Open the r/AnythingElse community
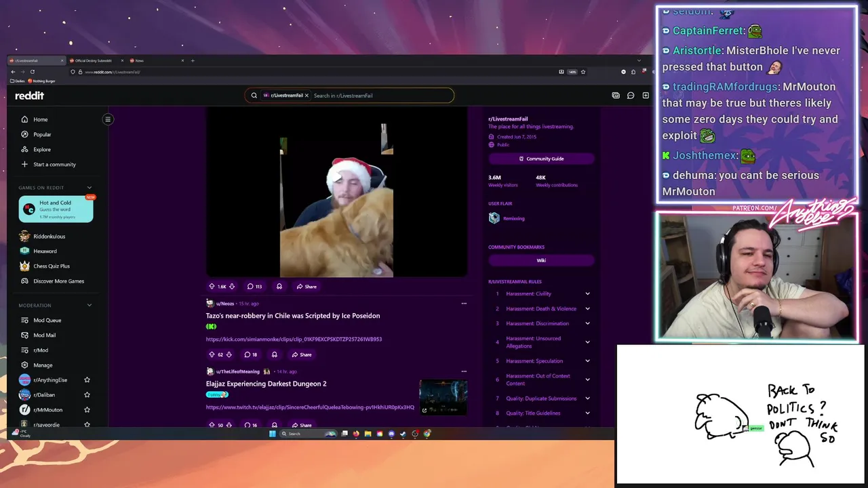This screenshot has height=488, width=868. tap(50, 380)
